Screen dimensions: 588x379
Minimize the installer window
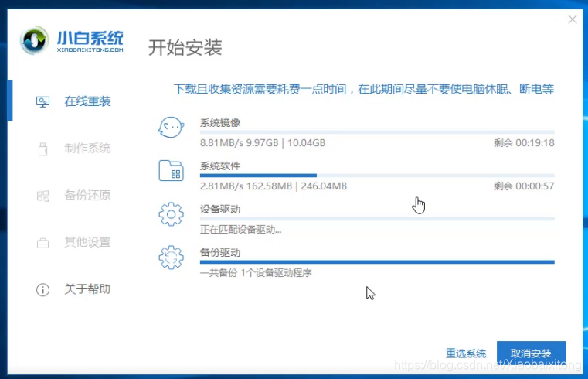click(x=550, y=19)
